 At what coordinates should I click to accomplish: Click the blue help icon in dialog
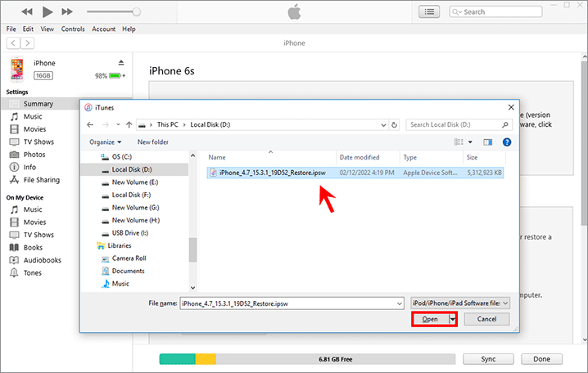(x=507, y=142)
